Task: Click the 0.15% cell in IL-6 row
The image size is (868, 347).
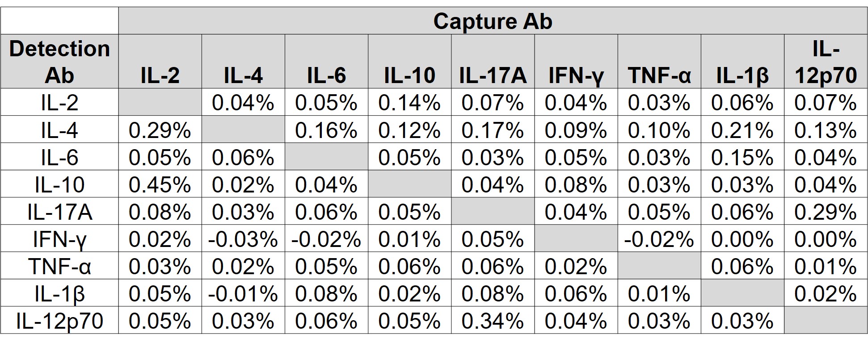Action: click(x=742, y=158)
